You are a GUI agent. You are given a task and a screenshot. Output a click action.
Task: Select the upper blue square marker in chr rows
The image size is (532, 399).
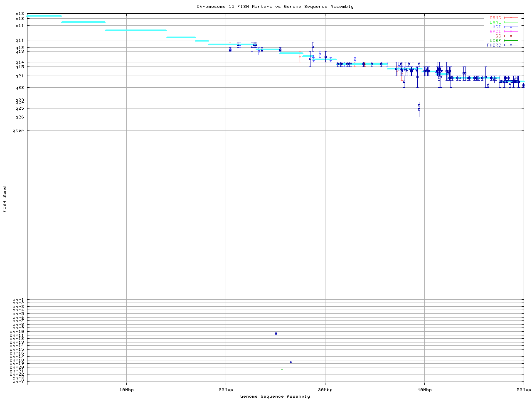coord(276,333)
